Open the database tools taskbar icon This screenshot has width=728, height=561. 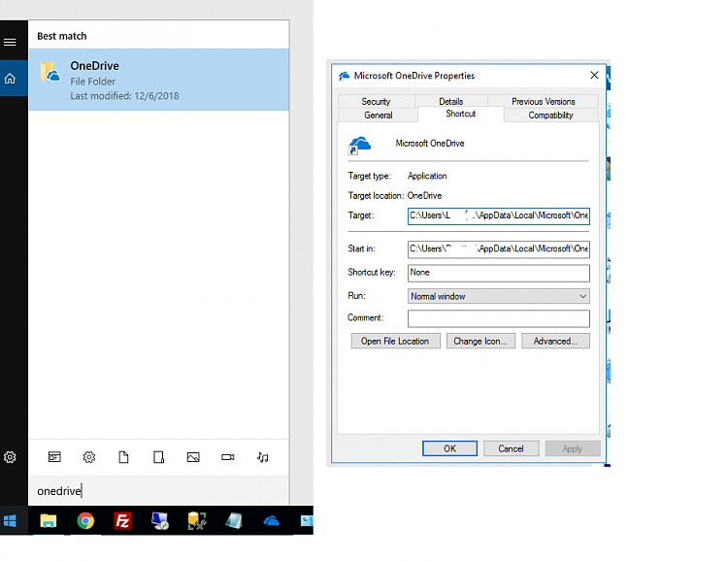197,521
